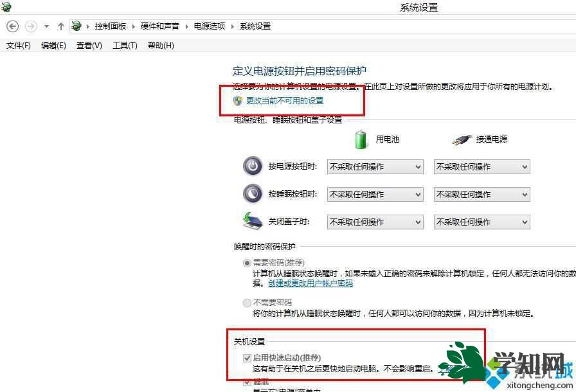Viewport: 576px width, 392px height.
Task: Open the 帮助(H) menu
Action: click(161, 46)
